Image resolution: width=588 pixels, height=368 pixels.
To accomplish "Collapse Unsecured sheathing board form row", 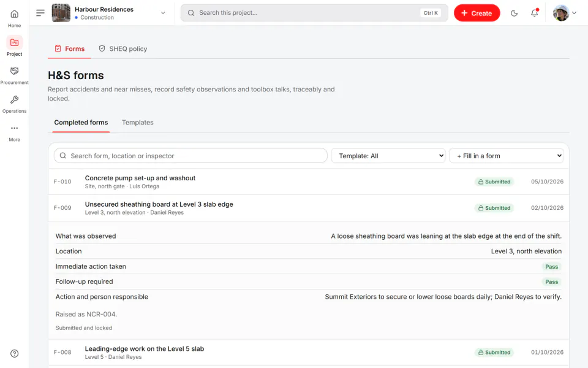I will 309,208.
